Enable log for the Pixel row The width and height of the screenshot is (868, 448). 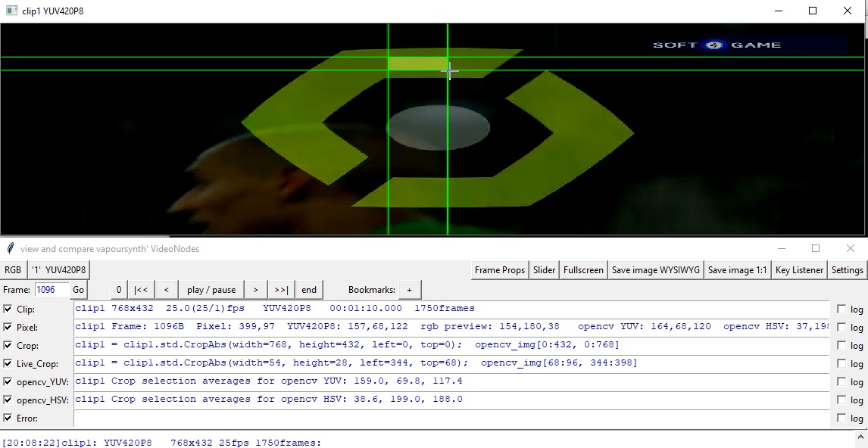tap(841, 327)
